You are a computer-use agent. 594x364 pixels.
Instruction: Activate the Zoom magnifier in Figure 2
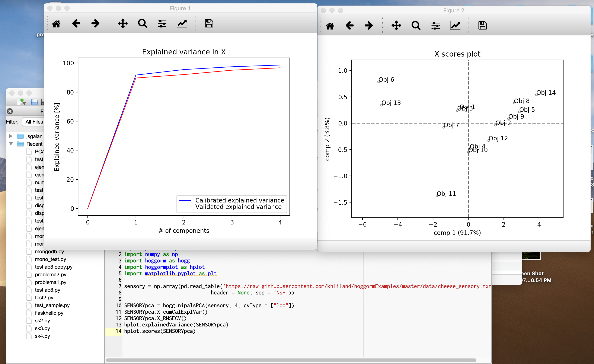[416, 26]
